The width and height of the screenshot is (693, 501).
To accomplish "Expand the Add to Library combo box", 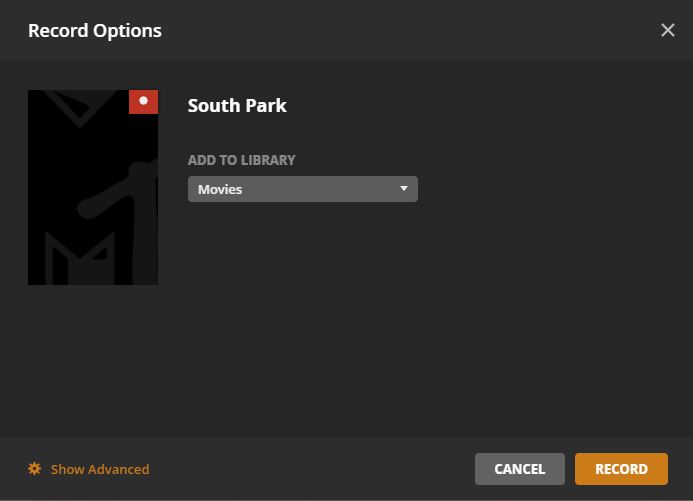I will point(302,189).
